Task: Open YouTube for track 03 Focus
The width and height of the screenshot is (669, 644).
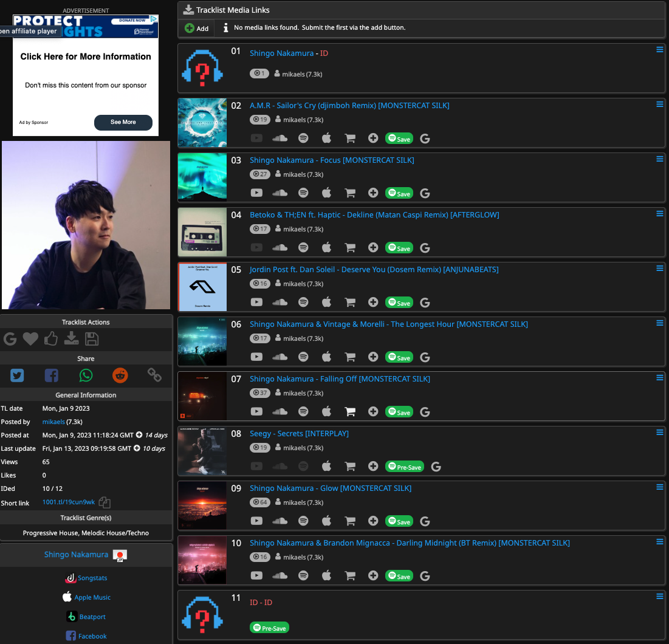Action: 256,193
